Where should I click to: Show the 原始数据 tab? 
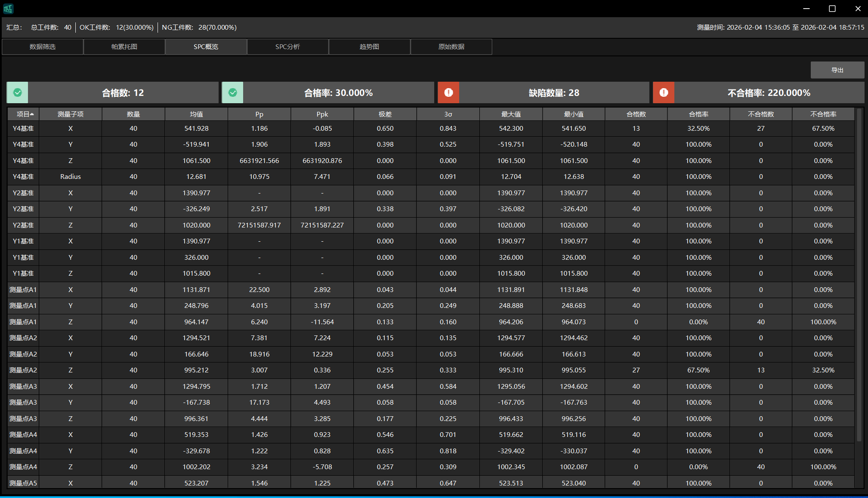[x=451, y=46]
